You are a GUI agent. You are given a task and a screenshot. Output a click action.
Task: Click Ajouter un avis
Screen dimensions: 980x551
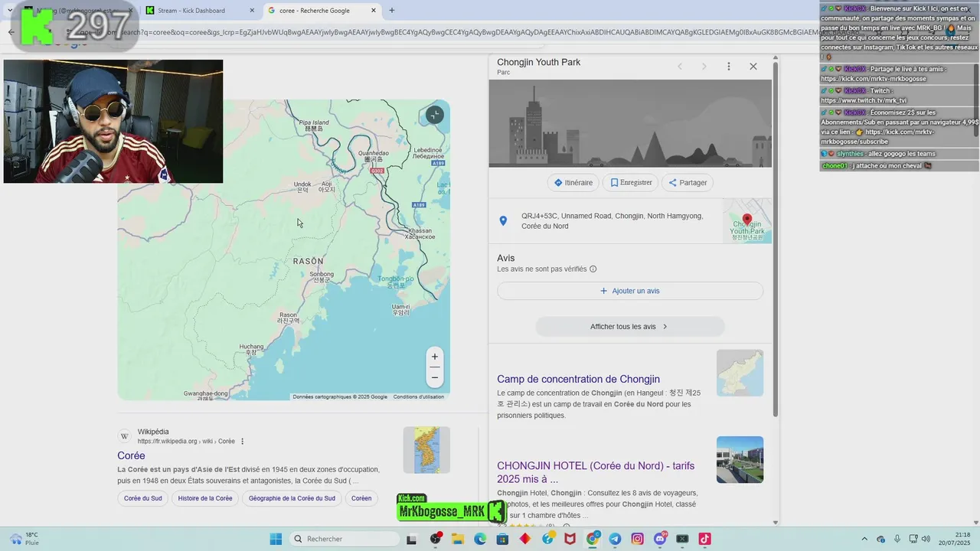pyautogui.click(x=630, y=291)
